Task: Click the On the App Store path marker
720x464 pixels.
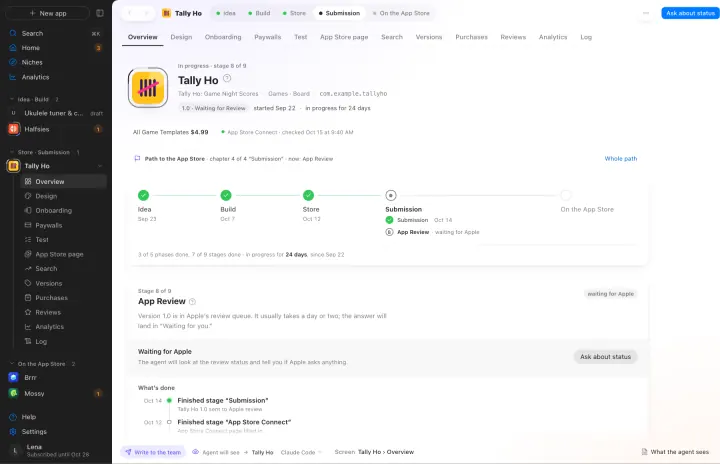Action: (x=566, y=195)
